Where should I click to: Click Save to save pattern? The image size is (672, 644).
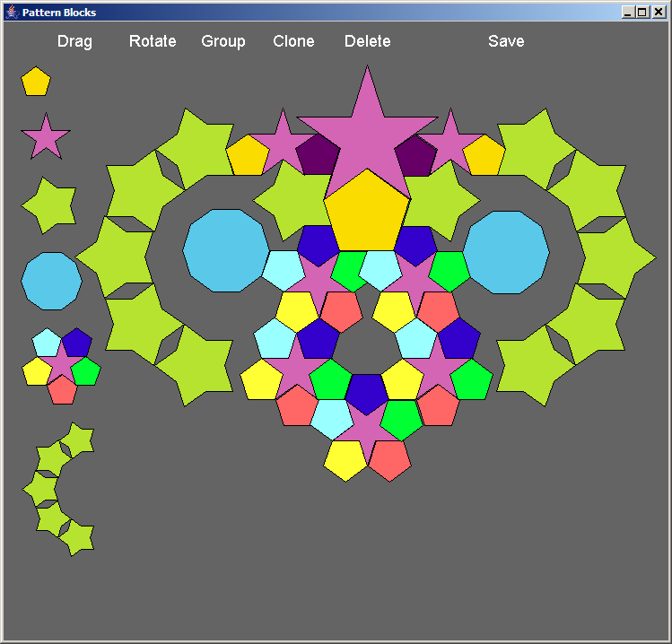tap(506, 41)
